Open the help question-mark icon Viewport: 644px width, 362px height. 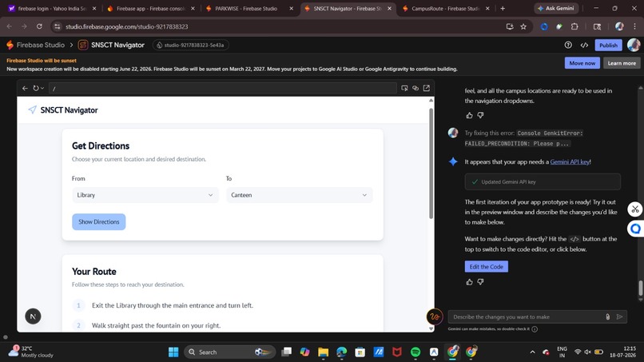tap(568, 46)
